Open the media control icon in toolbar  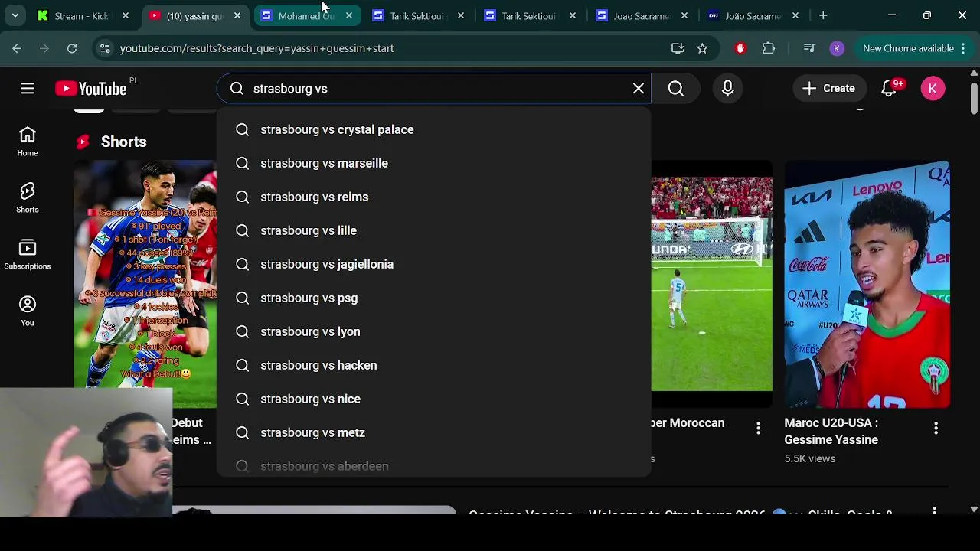(x=809, y=48)
